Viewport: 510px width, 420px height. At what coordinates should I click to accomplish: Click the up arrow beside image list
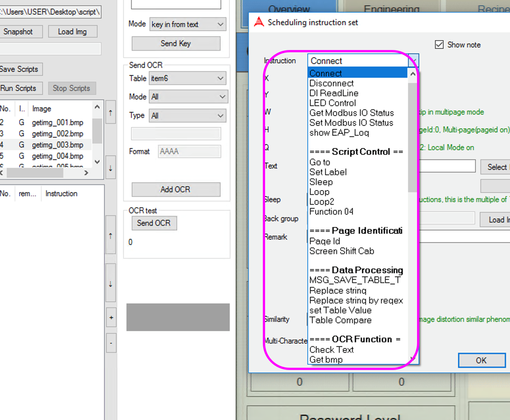(111, 112)
